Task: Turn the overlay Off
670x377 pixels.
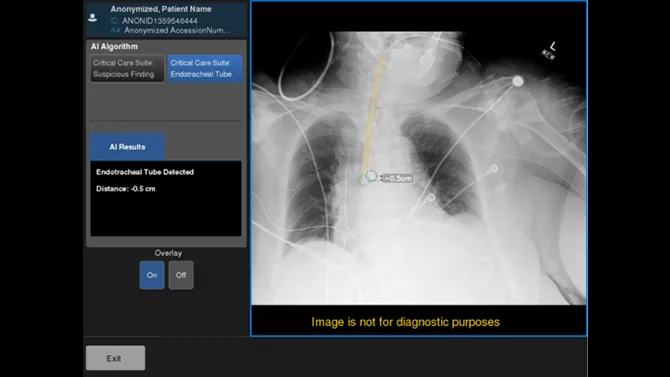Action: pyautogui.click(x=181, y=275)
